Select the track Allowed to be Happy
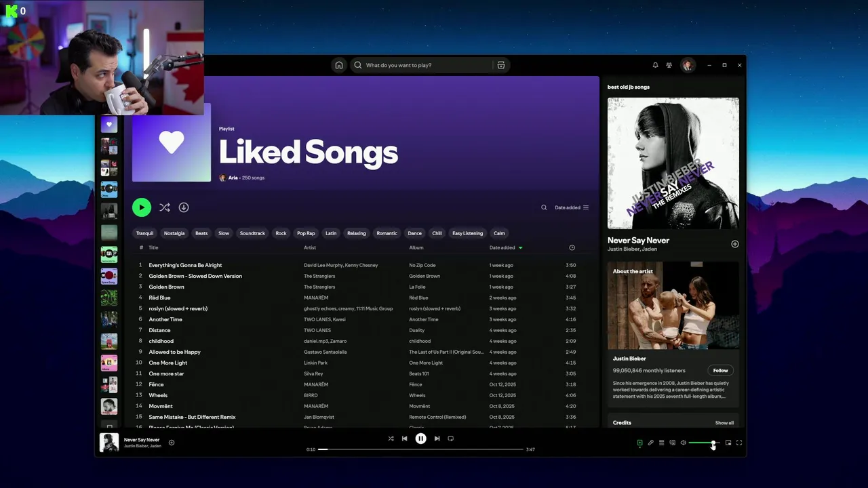 [174, 352]
